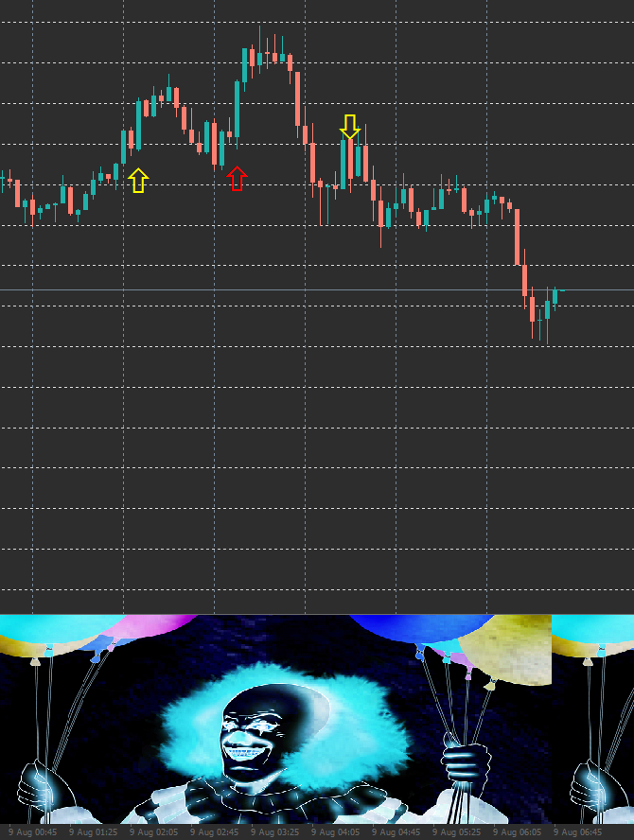Click the 9 Aug 06:45 time label
The image size is (634, 840).
tap(578, 832)
